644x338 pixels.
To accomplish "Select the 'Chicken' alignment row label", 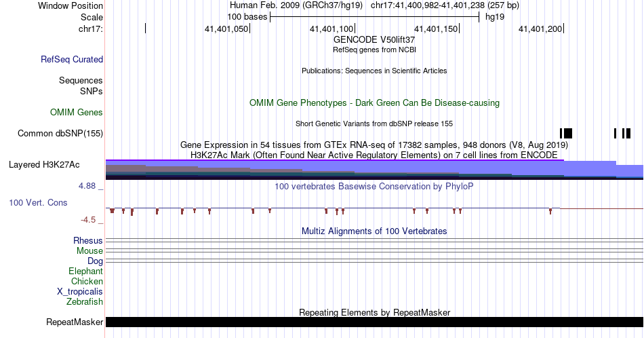I will tap(87, 281).
